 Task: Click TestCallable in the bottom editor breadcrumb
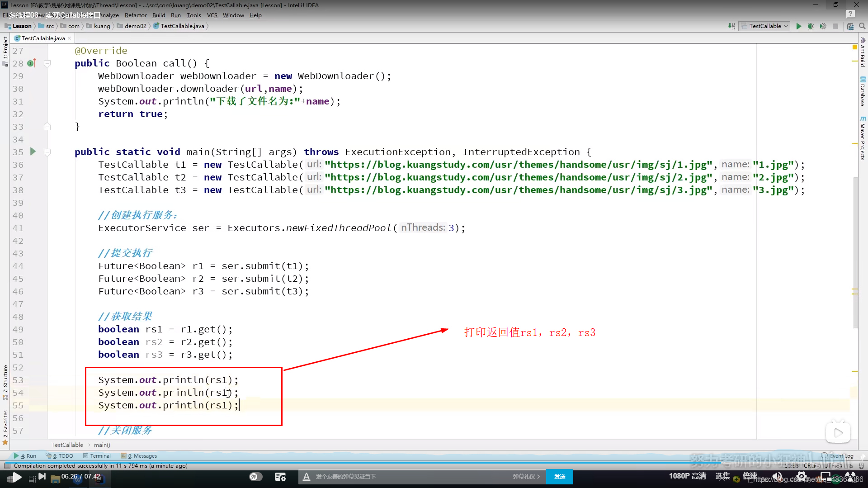(67, 445)
